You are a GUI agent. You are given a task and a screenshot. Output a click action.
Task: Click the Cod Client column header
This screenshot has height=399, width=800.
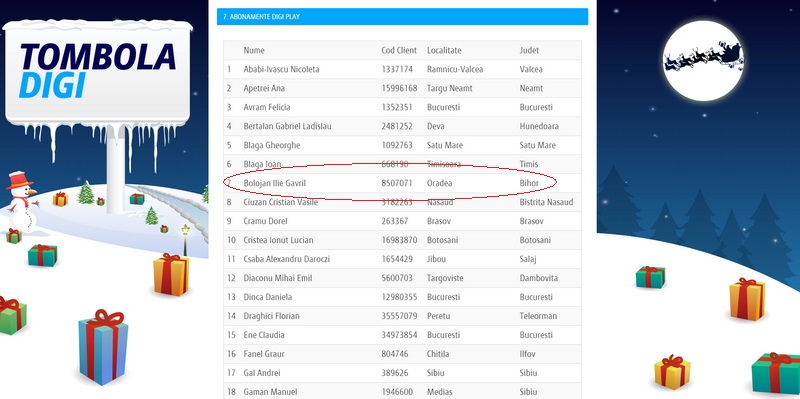[x=399, y=51]
